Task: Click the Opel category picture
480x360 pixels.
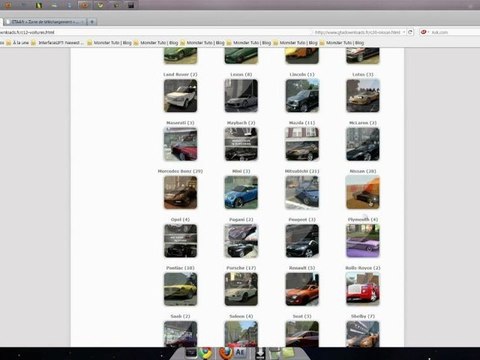Action: click(180, 241)
